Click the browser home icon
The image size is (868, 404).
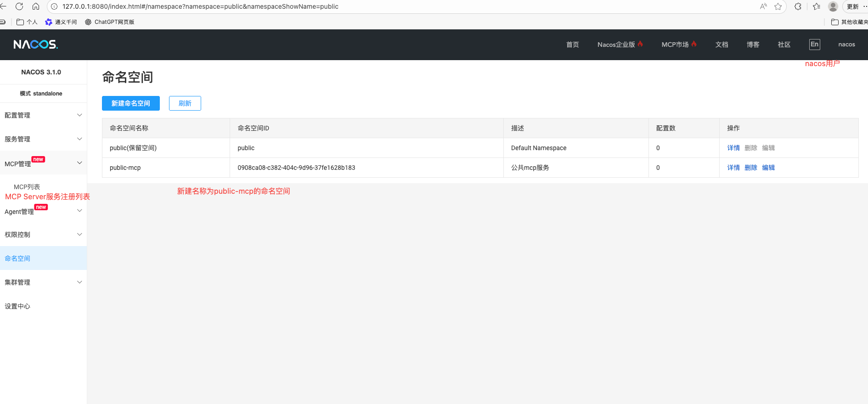tap(36, 6)
